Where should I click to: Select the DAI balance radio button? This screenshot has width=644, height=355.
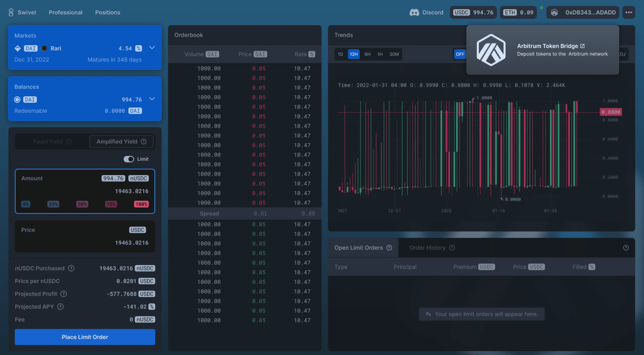tap(17, 99)
